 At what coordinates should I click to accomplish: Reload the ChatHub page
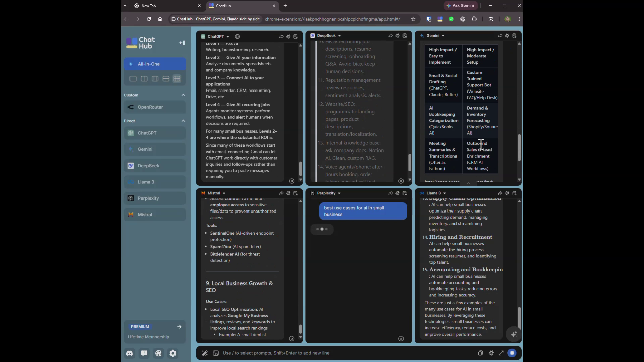pyautogui.click(x=149, y=19)
